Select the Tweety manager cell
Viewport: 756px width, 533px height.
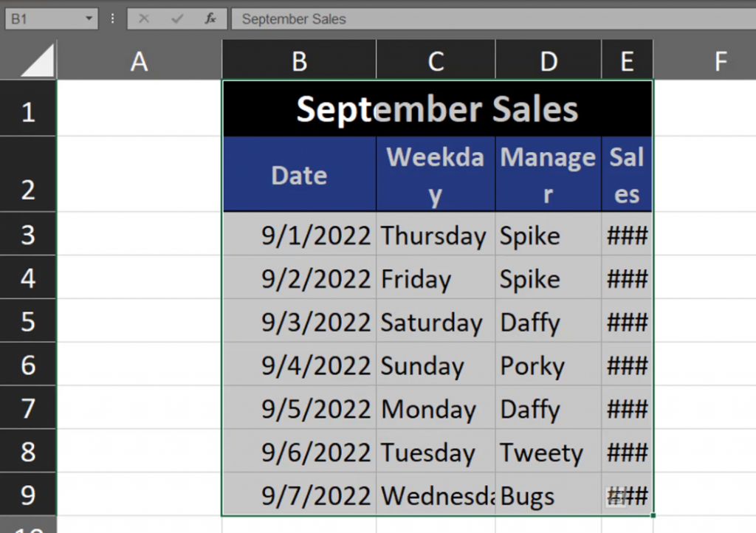(548, 453)
